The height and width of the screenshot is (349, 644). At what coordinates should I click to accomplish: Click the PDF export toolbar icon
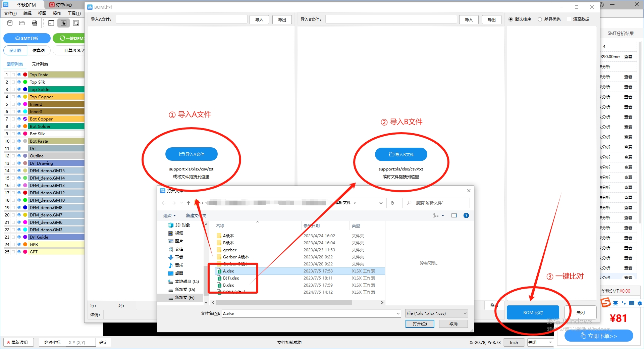pyautogui.click(x=35, y=23)
